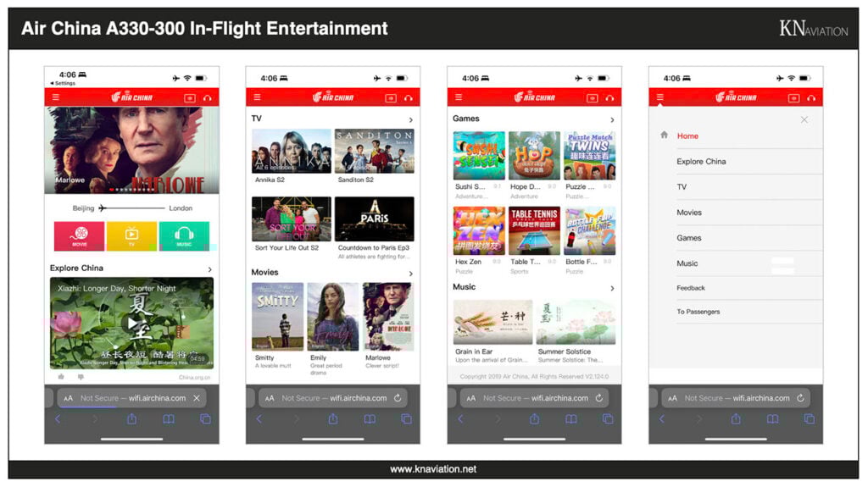Return to Settings via back link in status bar
Screen dimensions: 868x487
pos(63,83)
